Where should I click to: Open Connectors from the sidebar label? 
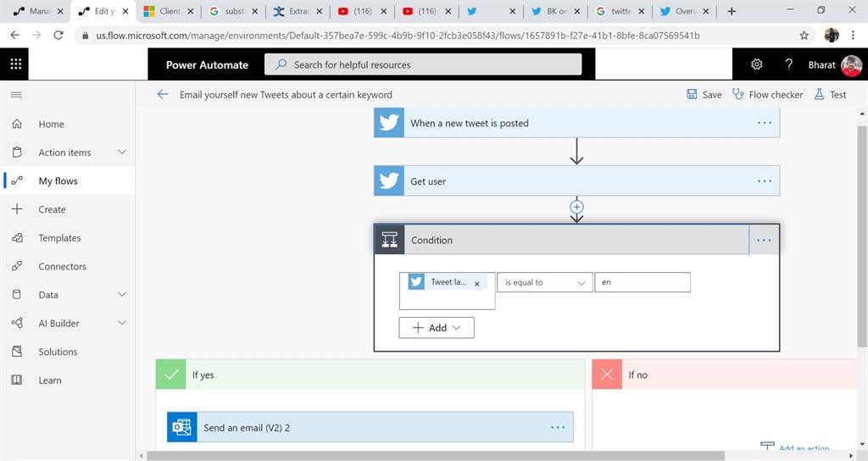tap(62, 266)
